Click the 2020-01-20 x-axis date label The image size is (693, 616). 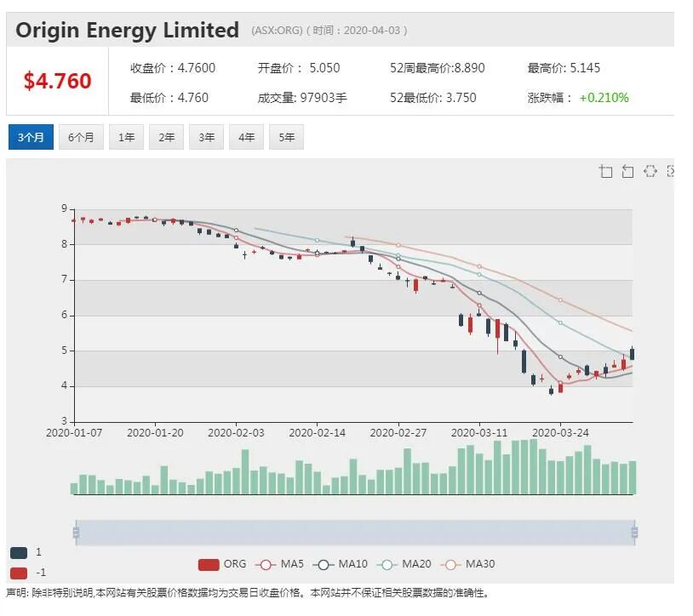point(155,433)
